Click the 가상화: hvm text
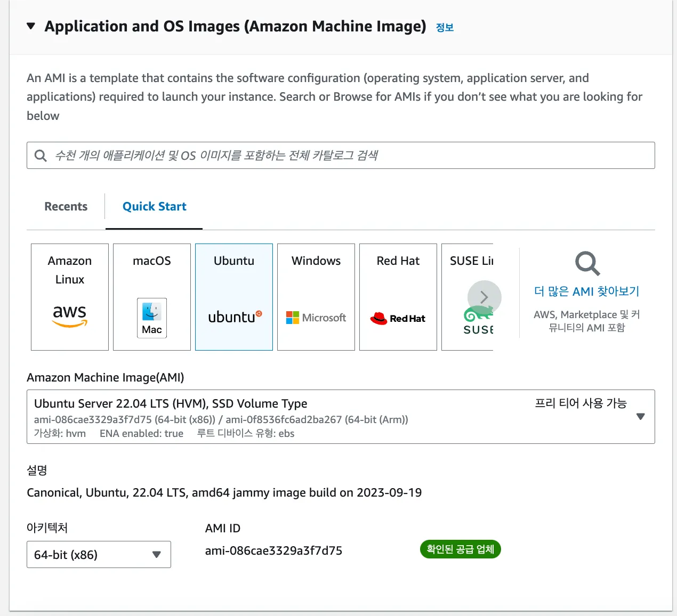Viewport: 677px width, 616px height. click(60, 433)
